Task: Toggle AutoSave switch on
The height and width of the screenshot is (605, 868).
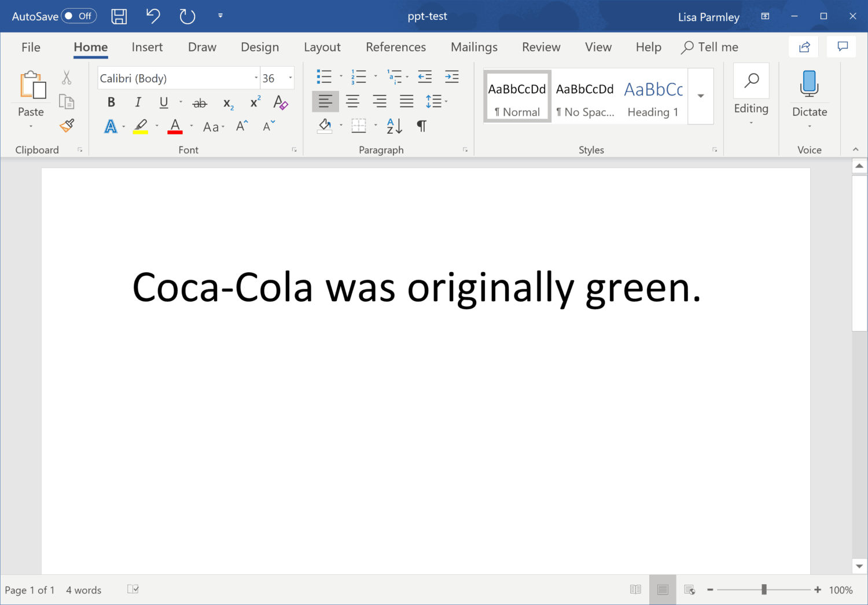Action: click(79, 16)
